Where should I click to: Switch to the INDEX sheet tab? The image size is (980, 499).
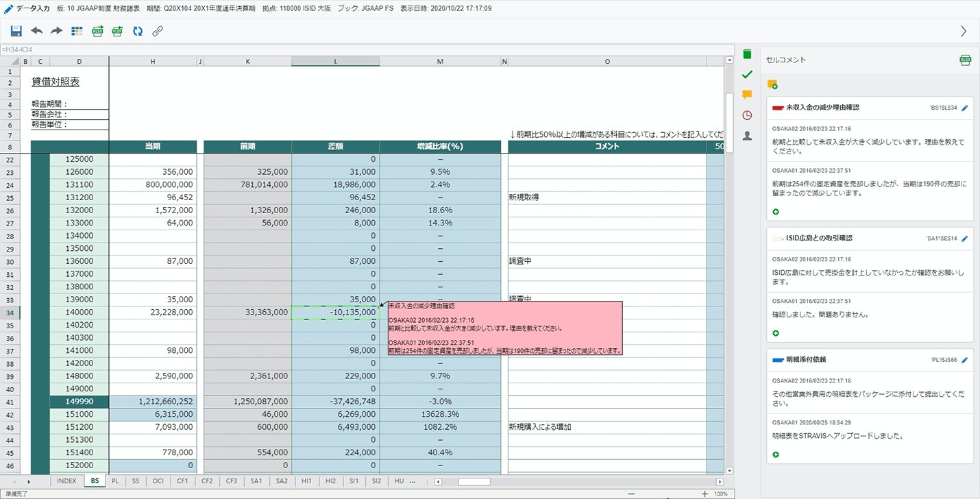click(x=66, y=481)
